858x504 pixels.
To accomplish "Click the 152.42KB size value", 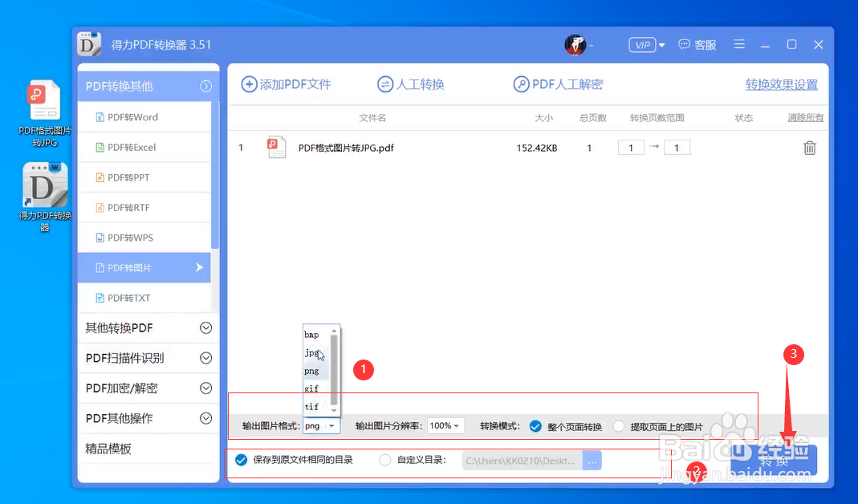I will pos(537,148).
